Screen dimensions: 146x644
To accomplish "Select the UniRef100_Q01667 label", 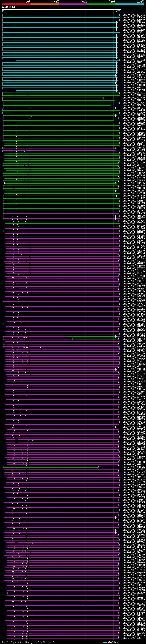I will (134, 130).
